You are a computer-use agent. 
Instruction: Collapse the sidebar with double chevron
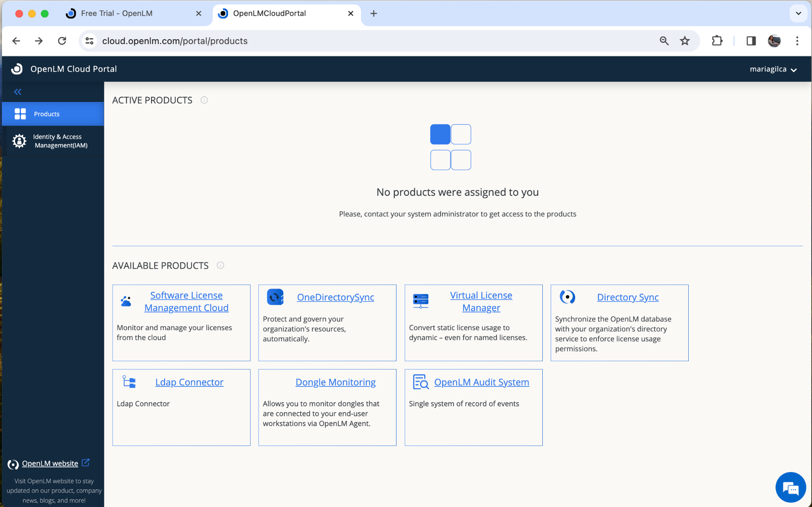17,92
